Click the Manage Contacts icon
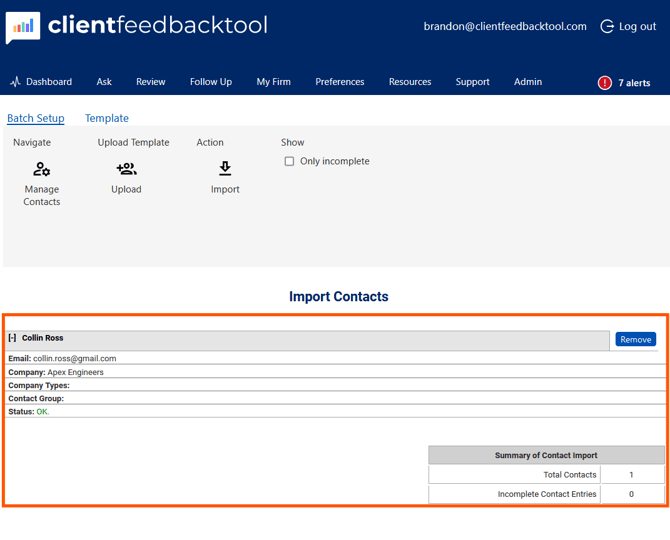 (x=41, y=169)
